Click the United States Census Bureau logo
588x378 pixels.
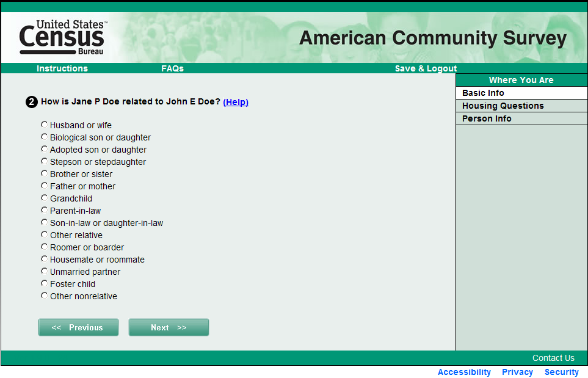(x=63, y=37)
